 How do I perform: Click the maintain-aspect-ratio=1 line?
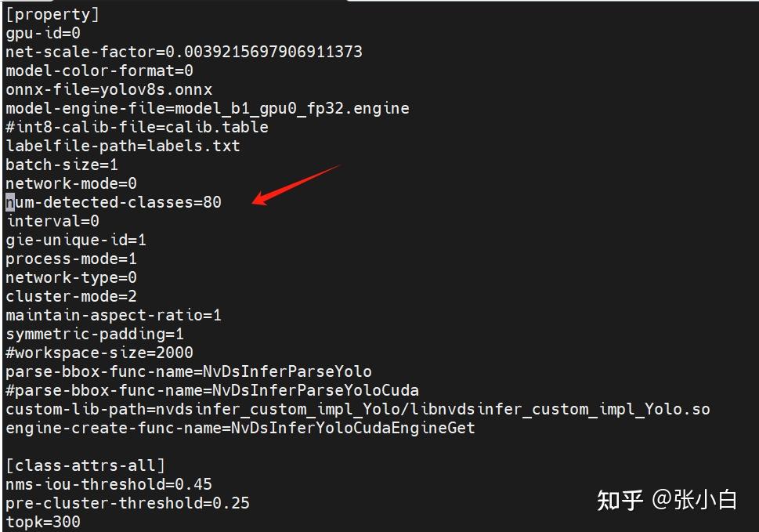coord(114,315)
